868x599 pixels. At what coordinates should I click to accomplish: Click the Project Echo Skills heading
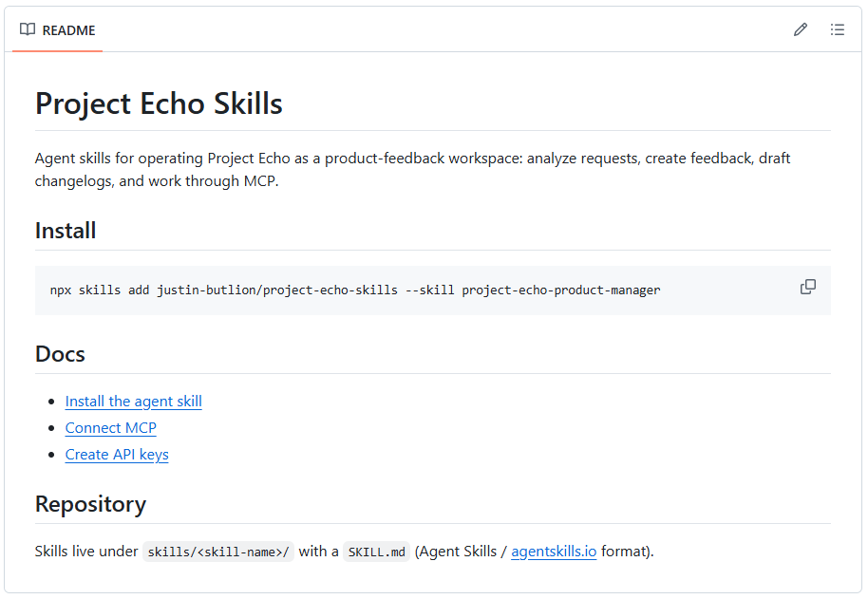click(159, 103)
